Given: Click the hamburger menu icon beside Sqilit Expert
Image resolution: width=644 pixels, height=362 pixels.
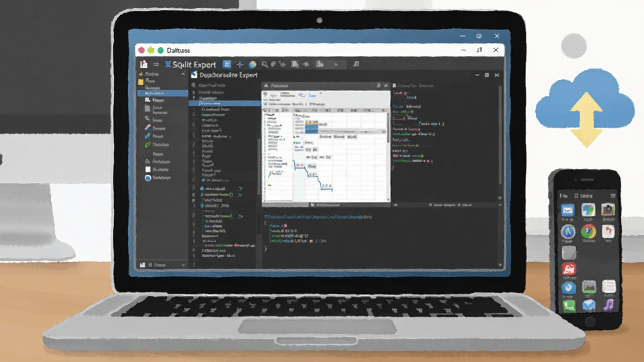Looking at the screenshot, I should (156, 65).
